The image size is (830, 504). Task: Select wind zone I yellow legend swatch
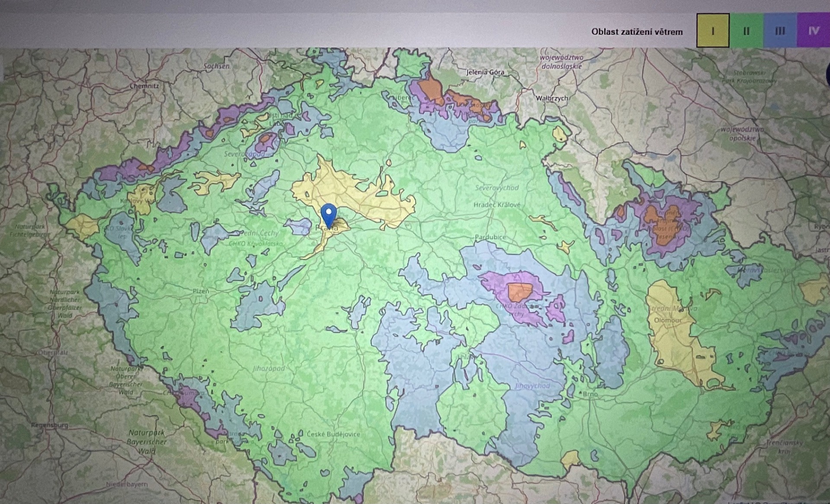(x=713, y=31)
